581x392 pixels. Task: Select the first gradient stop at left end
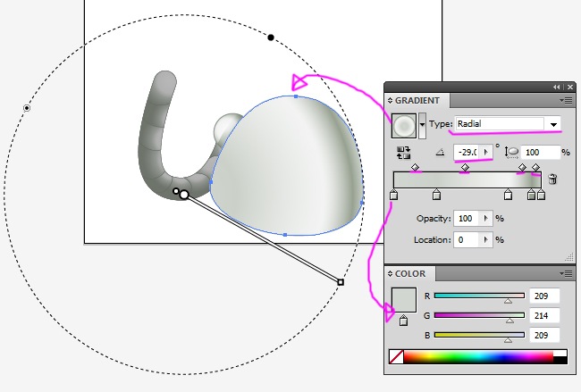coord(394,195)
